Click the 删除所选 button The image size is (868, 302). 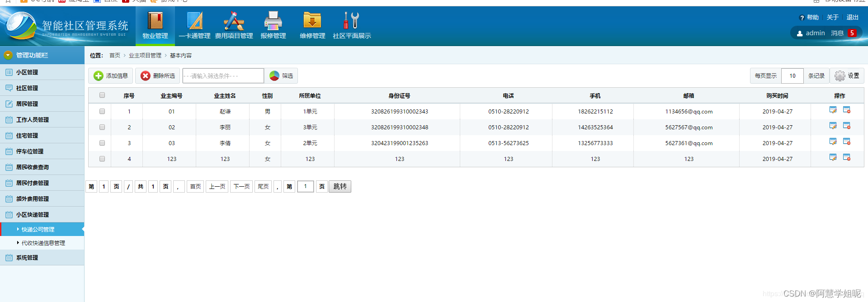click(158, 76)
